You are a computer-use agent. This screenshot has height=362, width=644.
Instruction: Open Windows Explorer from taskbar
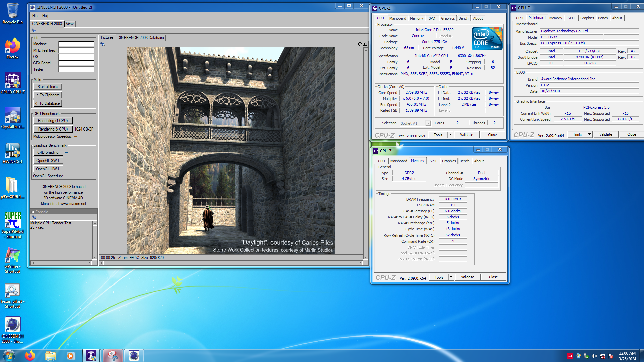(50, 356)
